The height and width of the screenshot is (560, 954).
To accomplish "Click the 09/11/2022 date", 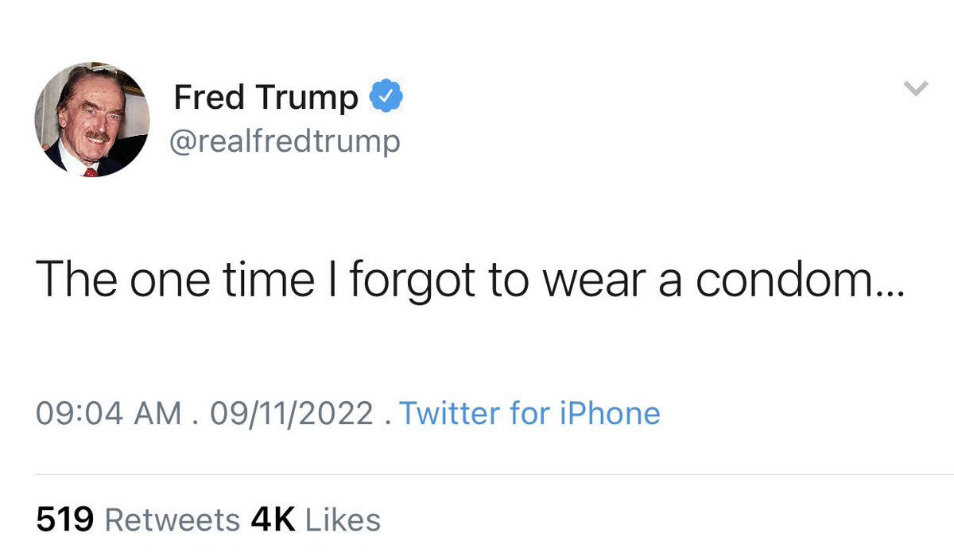I will [x=289, y=414].
